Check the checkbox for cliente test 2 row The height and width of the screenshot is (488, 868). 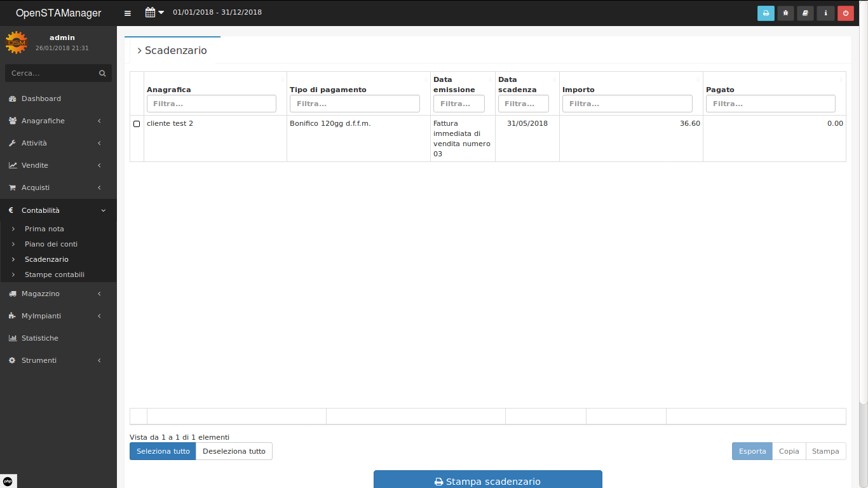pyautogui.click(x=137, y=124)
